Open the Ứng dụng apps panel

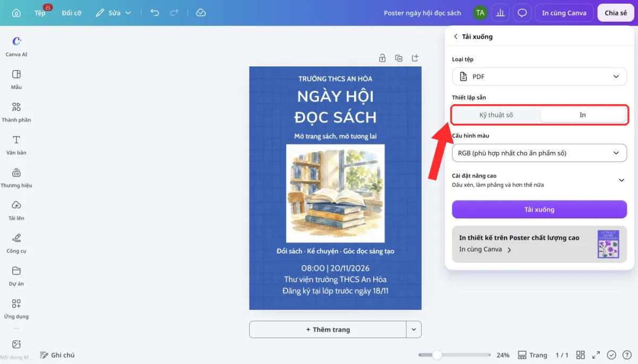[x=16, y=309]
